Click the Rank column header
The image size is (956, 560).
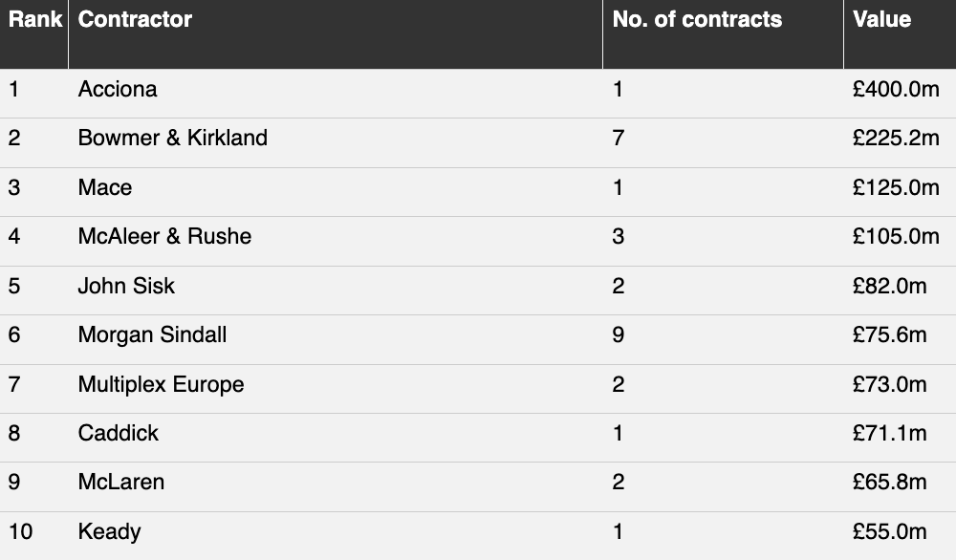click(x=35, y=19)
